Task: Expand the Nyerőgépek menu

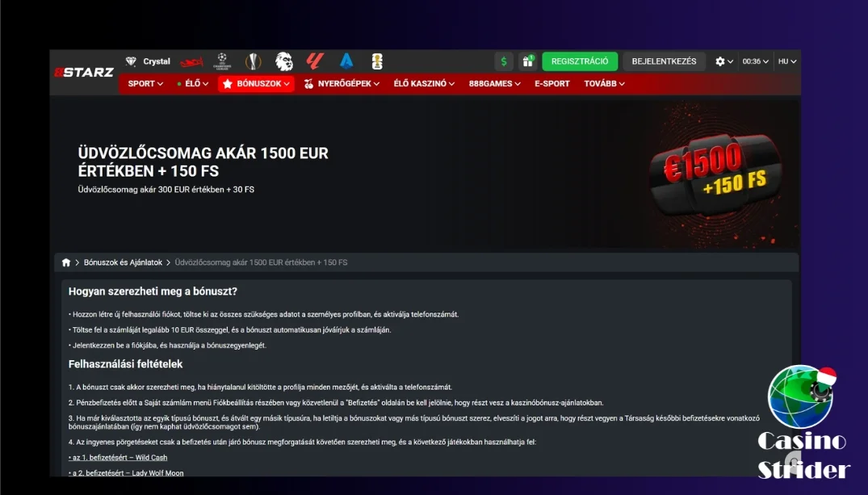Action: coord(342,84)
